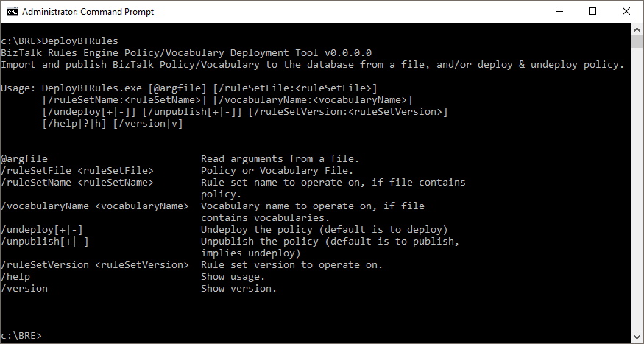Click the scrollbar up arrow
The image size is (644, 344).
pos(637,29)
